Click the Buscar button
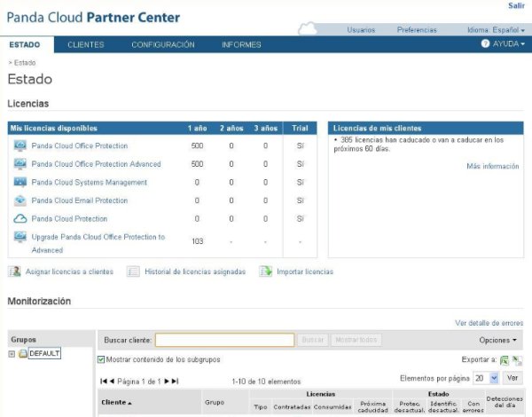Image resolution: width=532 pixels, height=417 pixels. 313,340
